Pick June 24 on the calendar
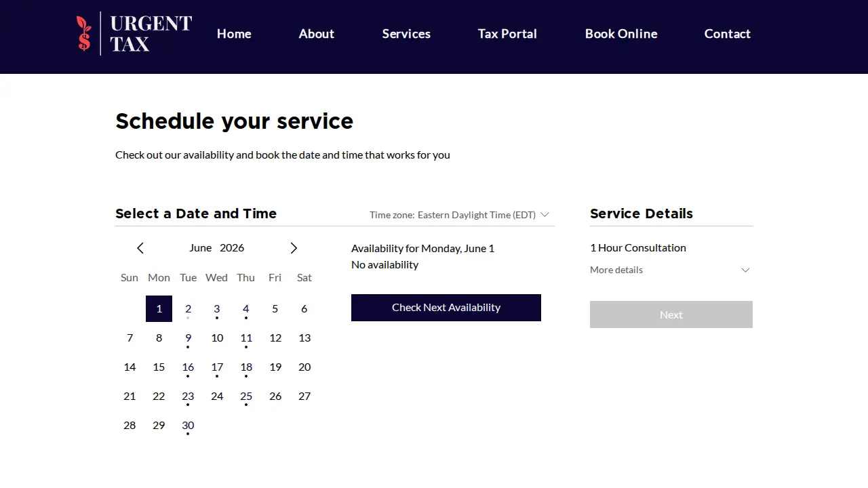Image resolution: width=868 pixels, height=488 pixels. pos(217,396)
